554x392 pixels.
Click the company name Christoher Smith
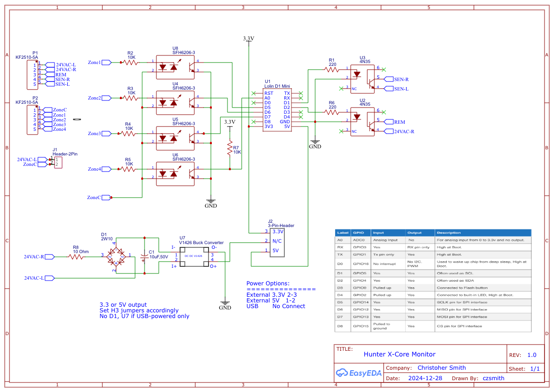442,368
